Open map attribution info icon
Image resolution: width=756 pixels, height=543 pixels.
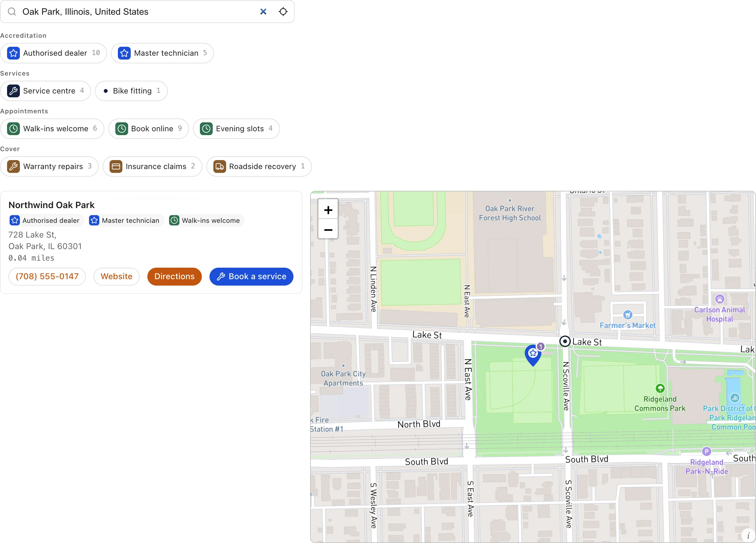pyautogui.click(x=748, y=536)
